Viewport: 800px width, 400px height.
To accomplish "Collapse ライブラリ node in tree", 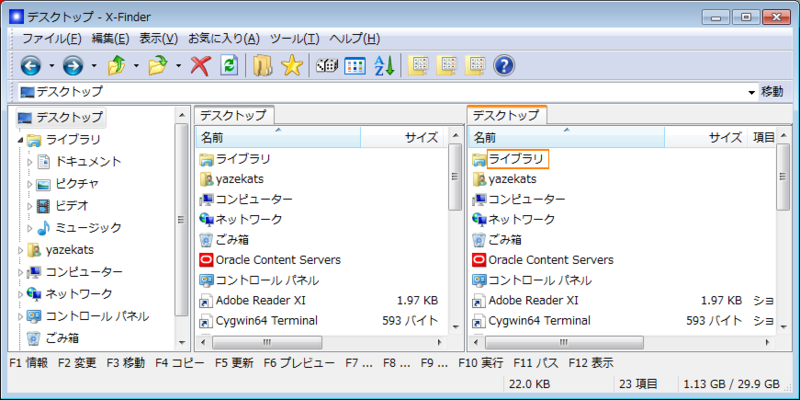I will (20, 140).
